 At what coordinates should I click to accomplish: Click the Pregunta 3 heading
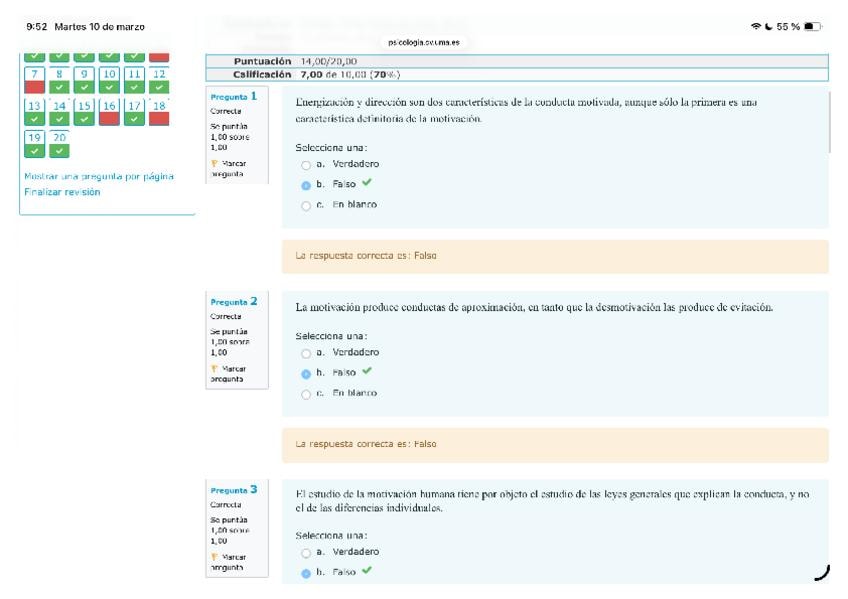234,490
